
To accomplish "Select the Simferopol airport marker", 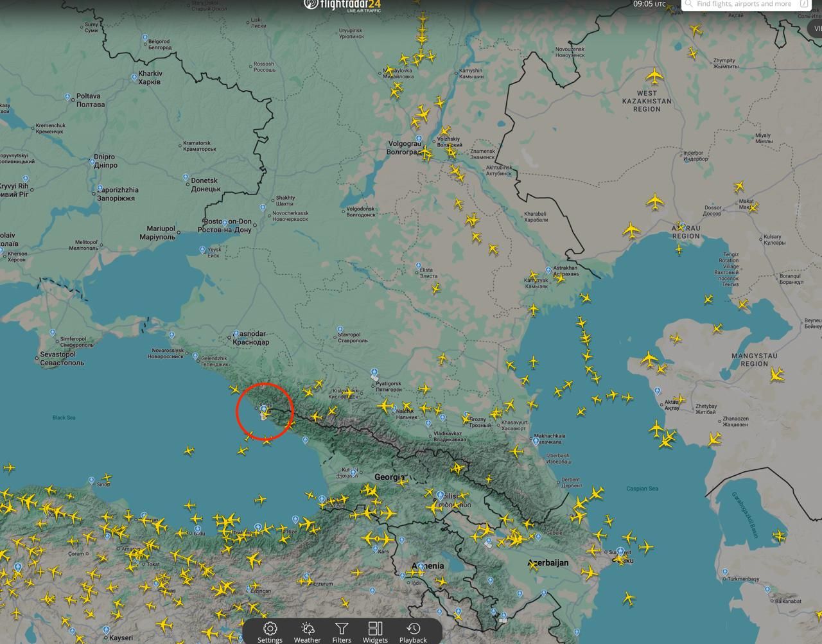I will point(53,333).
